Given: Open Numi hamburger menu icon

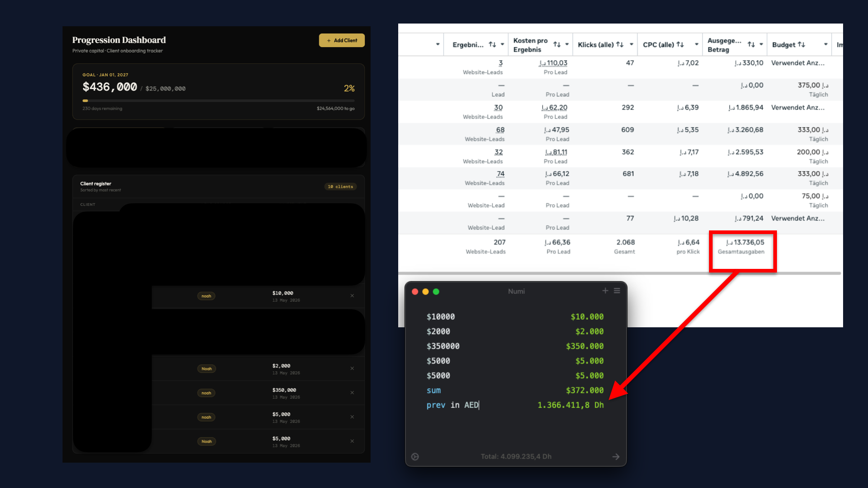Looking at the screenshot, I should pyautogui.click(x=617, y=291).
